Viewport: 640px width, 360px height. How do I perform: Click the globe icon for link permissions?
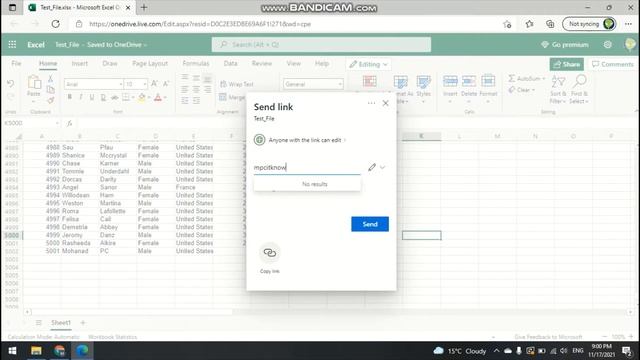click(259, 140)
